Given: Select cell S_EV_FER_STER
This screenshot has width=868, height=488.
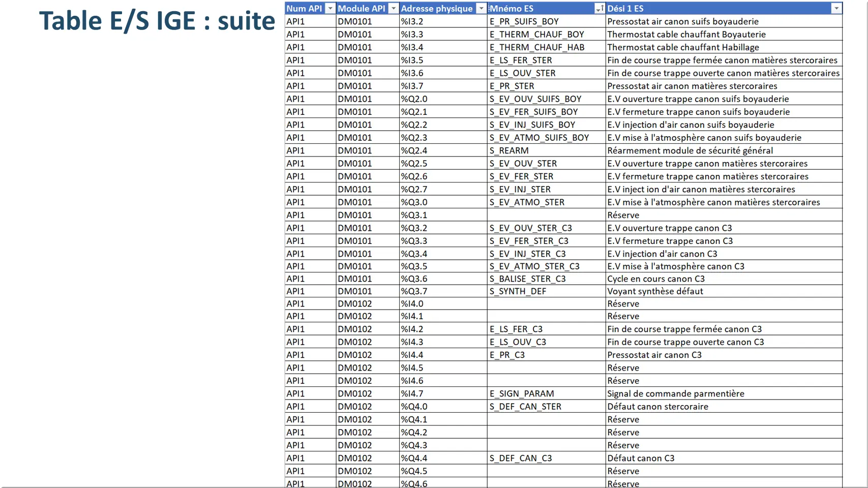Looking at the screenshot, I should tap(546, 176).
